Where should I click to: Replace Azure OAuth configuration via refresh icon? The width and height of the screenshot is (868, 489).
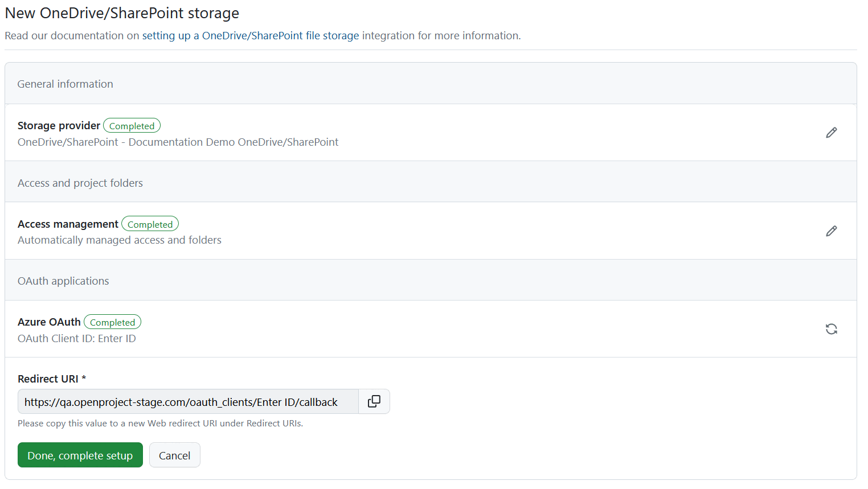coord(831,329)
